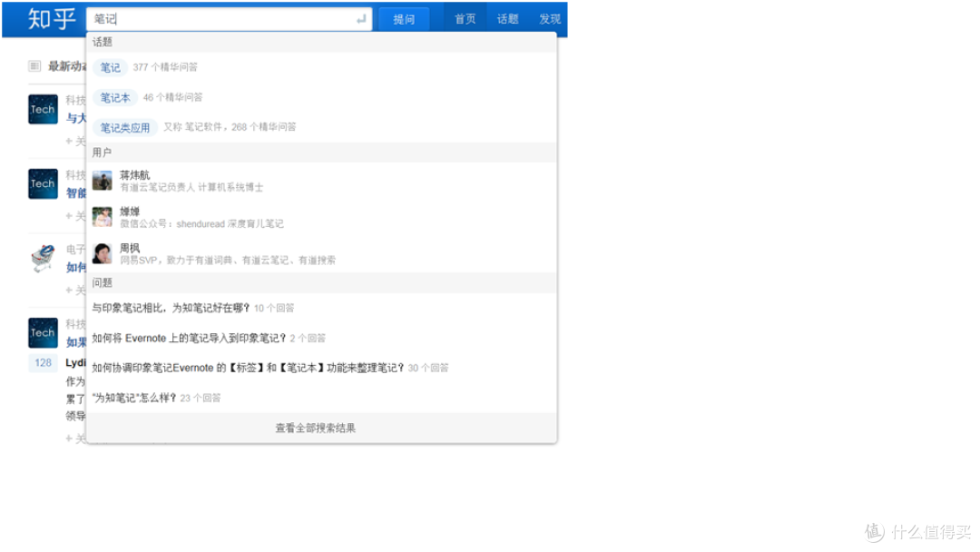Open the 发现 nav tab

[x=550, y=19]
